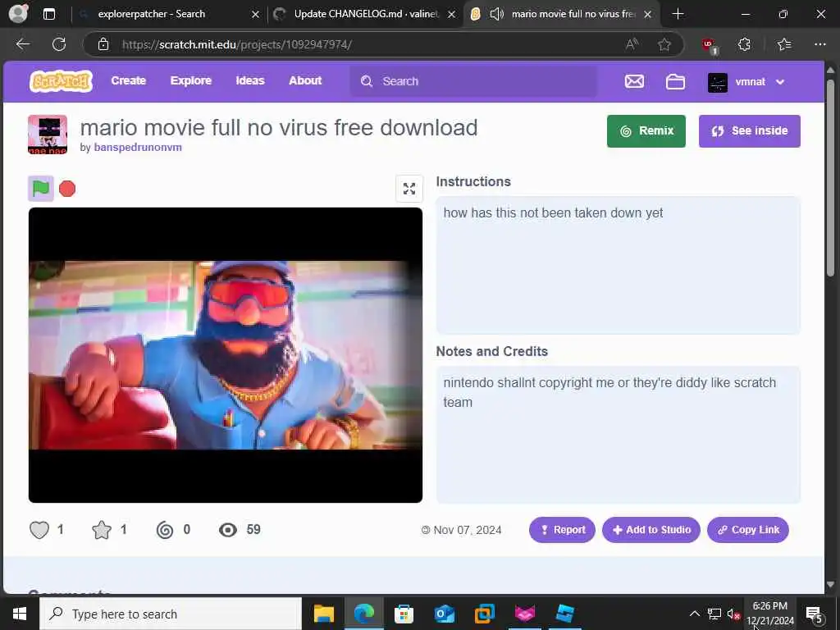Screen dimensions: 840x630
Task: Click See inside button
Action: [750, 130]
